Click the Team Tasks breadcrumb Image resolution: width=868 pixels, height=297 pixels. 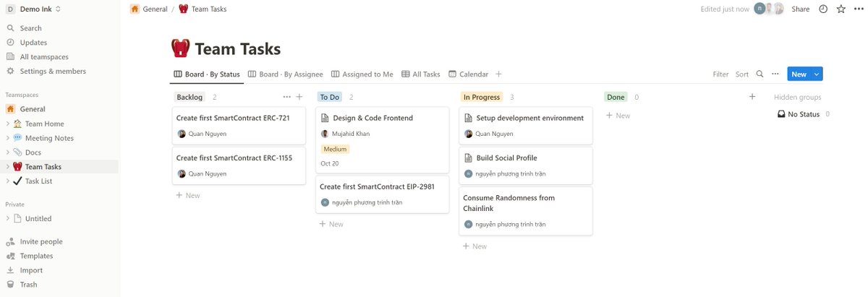pos(203,9)
